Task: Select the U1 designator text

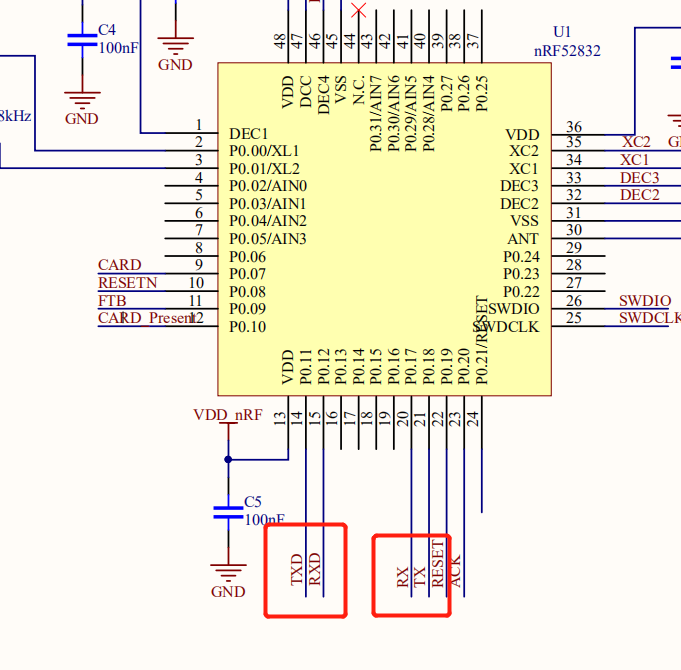Action: click(562, 32)
